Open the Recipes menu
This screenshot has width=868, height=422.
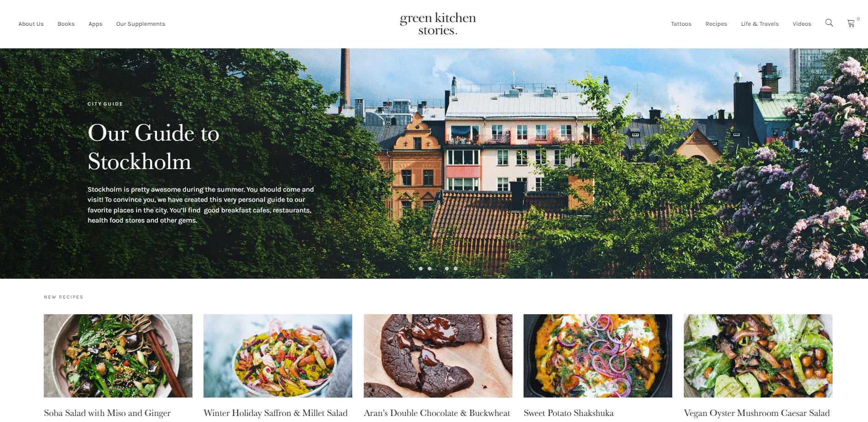coord(716,24)
